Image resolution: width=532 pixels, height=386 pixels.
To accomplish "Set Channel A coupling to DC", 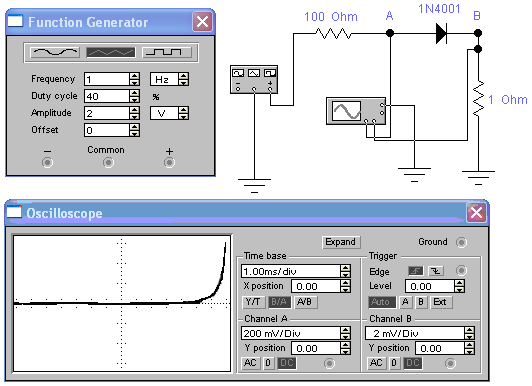I will click(x=287, y=363).
